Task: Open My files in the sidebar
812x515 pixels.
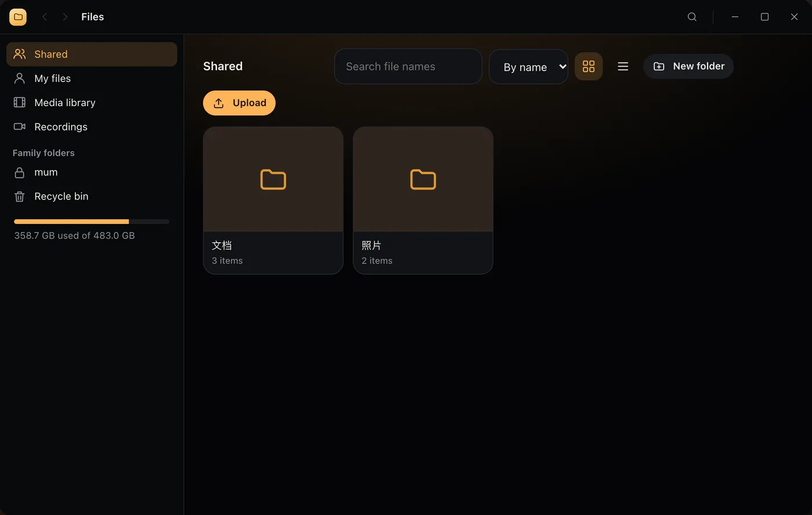Action: [x=92, y=78]
